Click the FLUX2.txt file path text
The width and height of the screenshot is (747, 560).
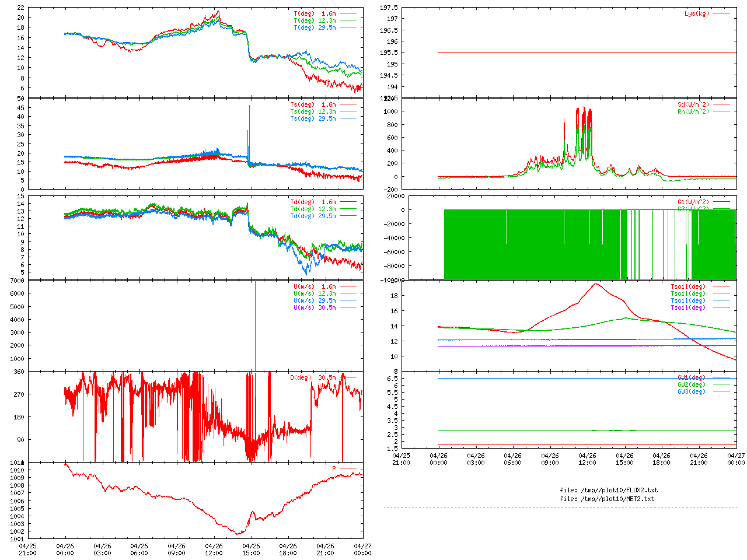[609, 490]
